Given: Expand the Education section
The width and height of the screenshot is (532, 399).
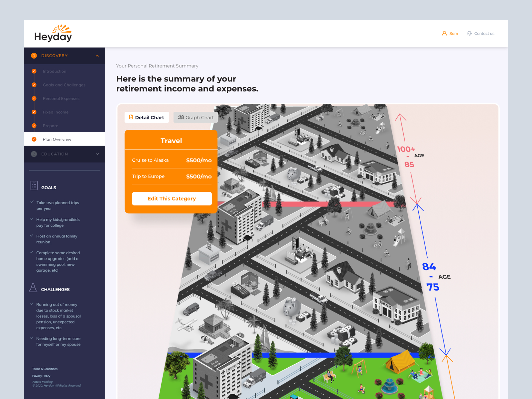Looking at the screenshot, I should [97, 154].
